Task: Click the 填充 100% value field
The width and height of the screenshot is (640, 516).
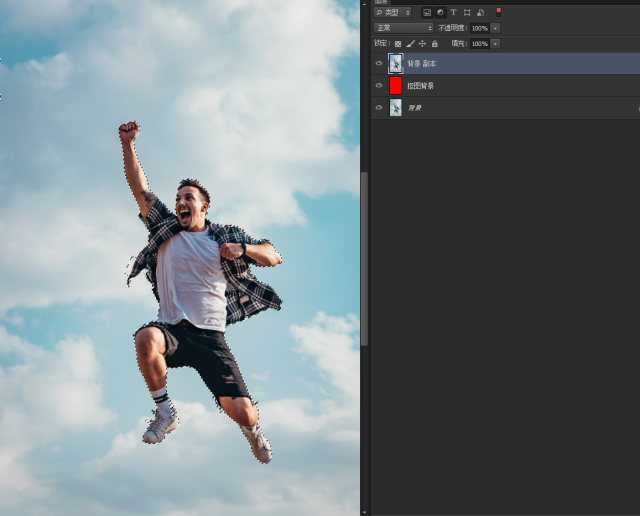Action: coord(480,44)
